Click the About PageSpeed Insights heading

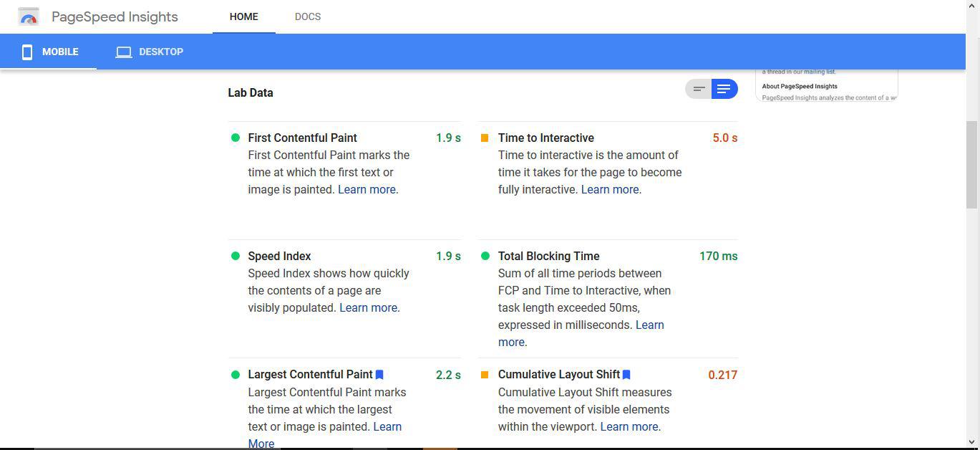(x=800, y=86)
